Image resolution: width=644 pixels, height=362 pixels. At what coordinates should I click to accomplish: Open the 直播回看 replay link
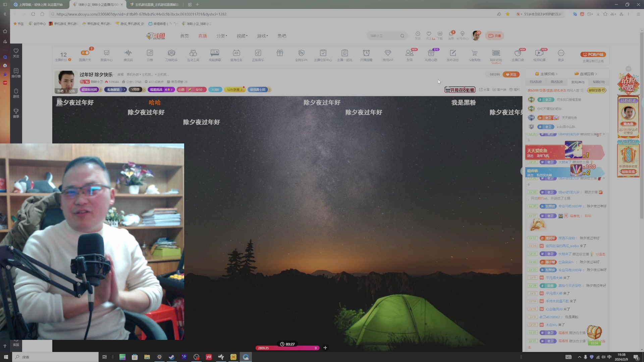(586, 74)
